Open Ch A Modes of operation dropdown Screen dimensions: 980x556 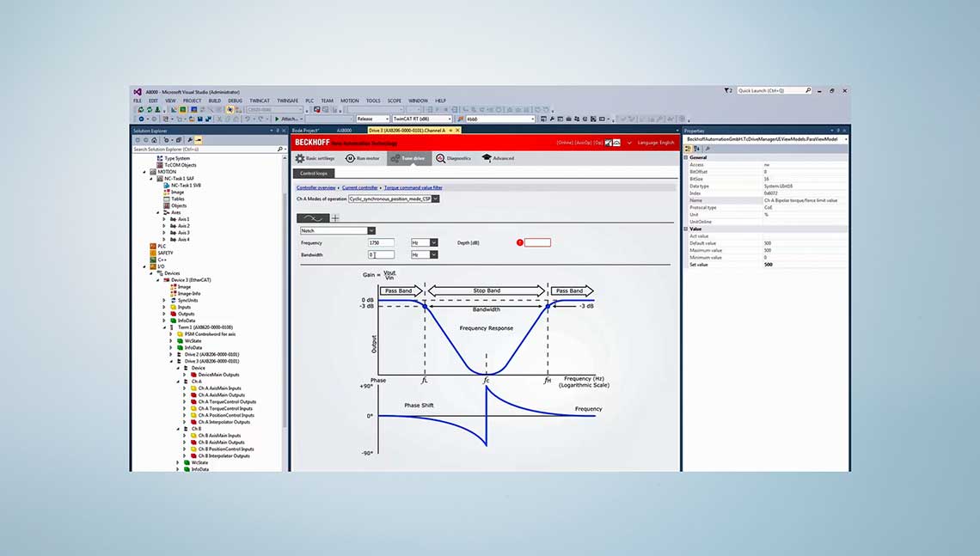[436, 199]
